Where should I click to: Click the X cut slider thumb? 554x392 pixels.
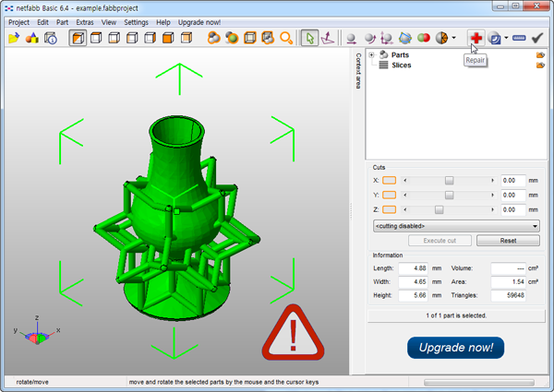(449, 181)
